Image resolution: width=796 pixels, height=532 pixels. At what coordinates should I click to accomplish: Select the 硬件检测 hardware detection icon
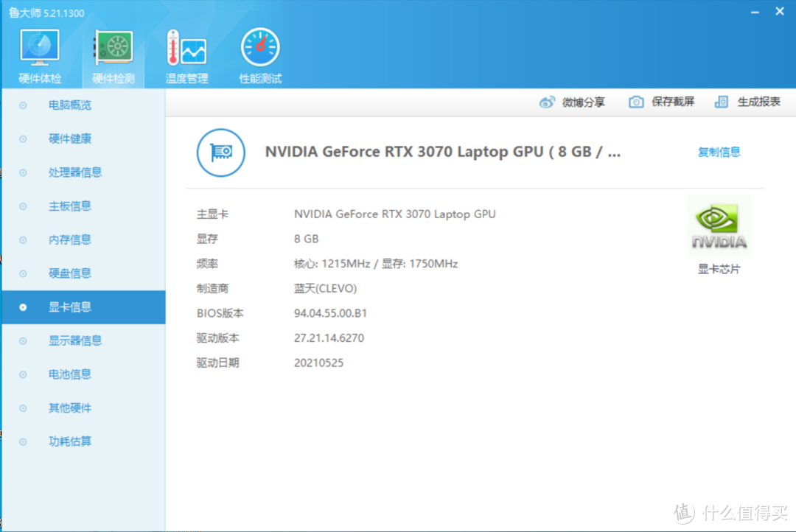point(114,49)
